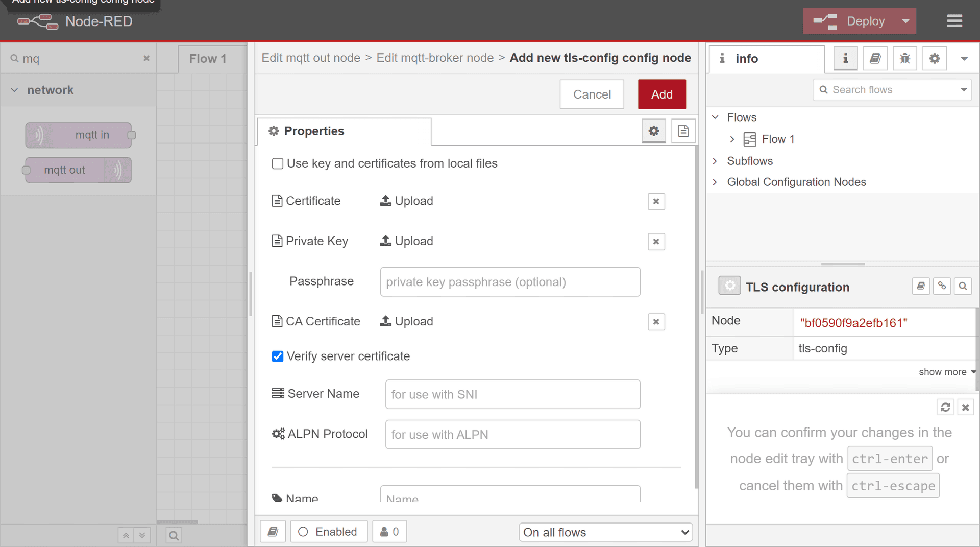Cancel adding the new tls-config node
The width and height of the screenshot is (980, 547).
point(592,94)
